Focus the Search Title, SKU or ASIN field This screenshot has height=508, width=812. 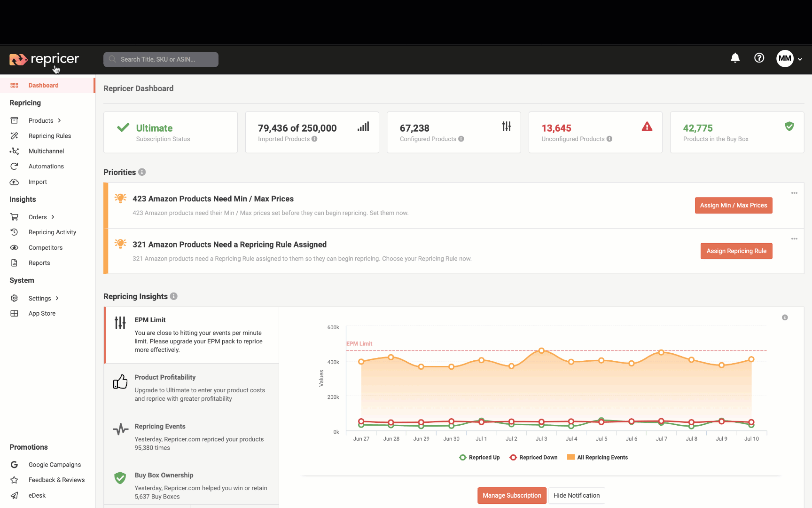[x=161, y=59]
